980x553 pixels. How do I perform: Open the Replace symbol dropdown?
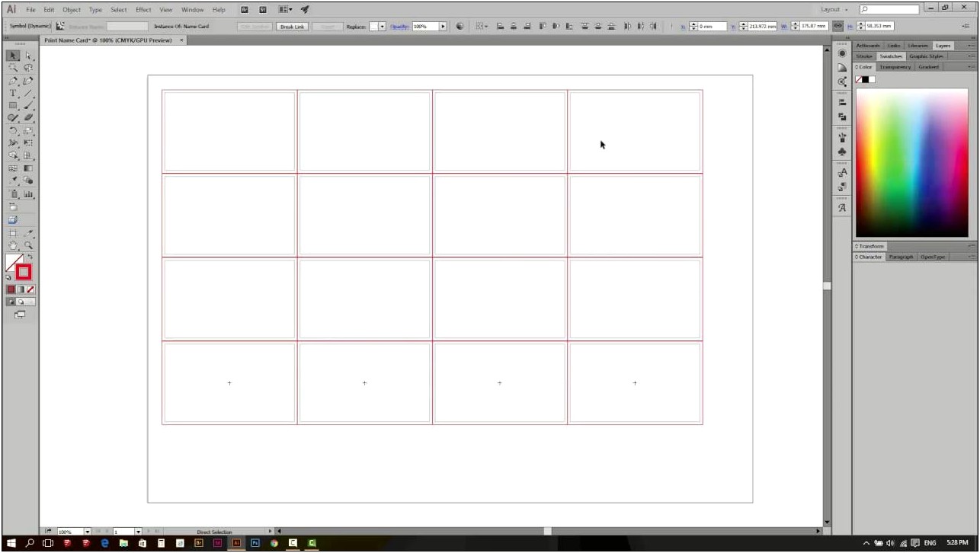382,26
